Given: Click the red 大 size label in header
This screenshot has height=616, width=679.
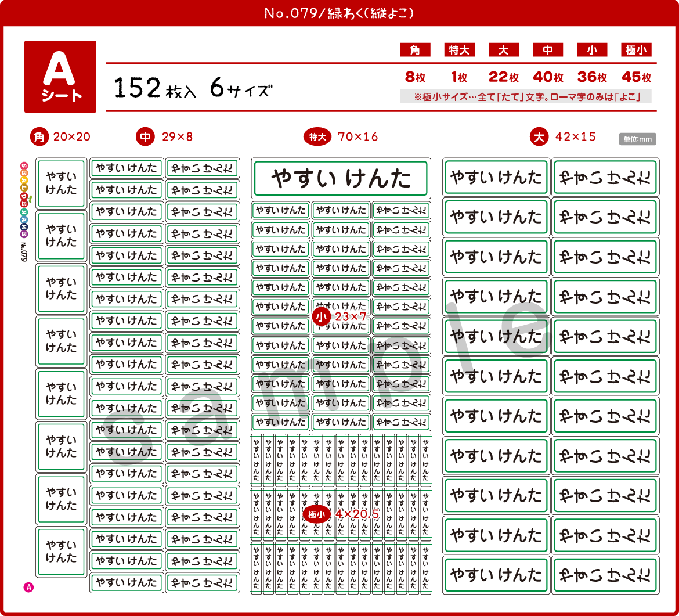Looking at the screenshot, I should (503, 50).
